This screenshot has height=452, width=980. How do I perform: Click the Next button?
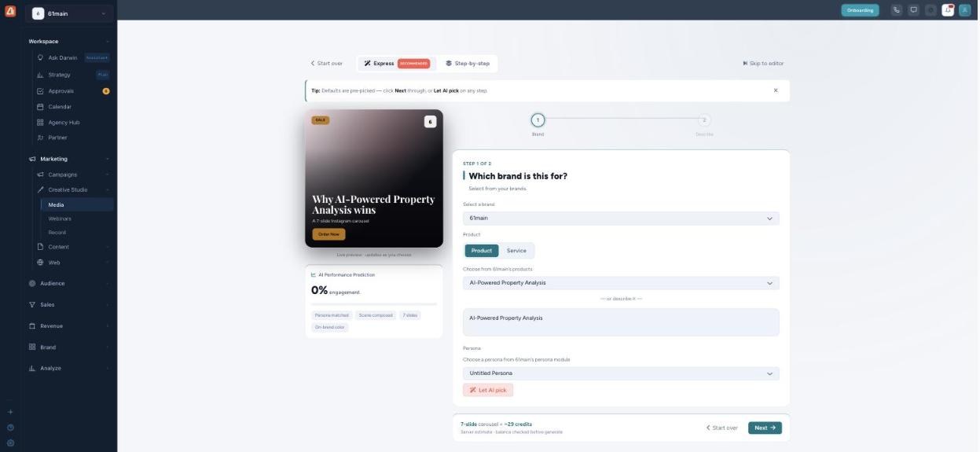click(x=765, y=428)
